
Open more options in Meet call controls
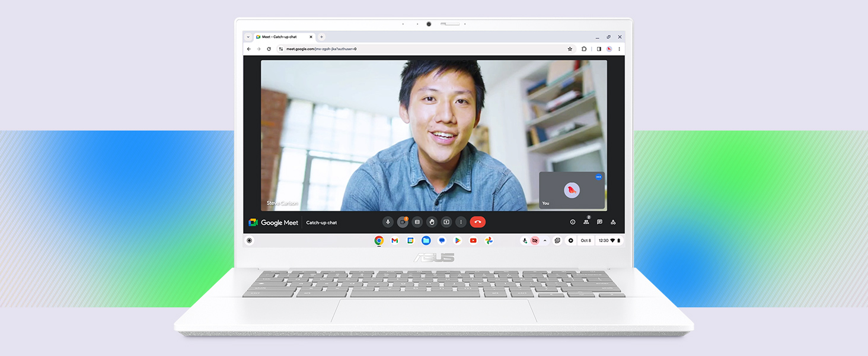click(x=461, y=222)
